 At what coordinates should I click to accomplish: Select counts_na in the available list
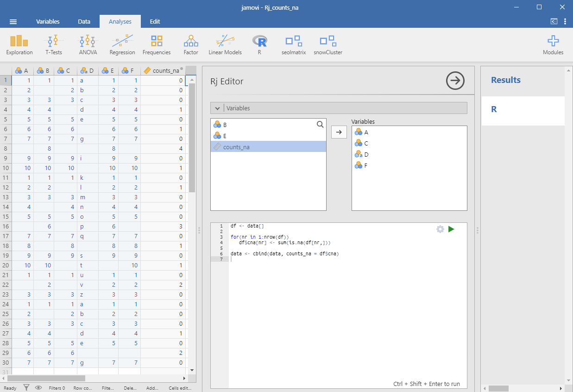click(x=268, y=147)
